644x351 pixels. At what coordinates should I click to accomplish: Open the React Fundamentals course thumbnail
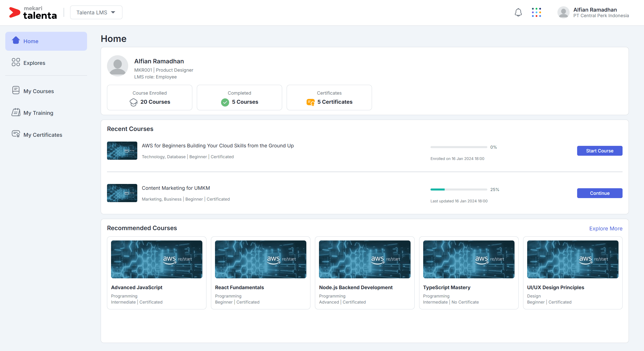260,259
